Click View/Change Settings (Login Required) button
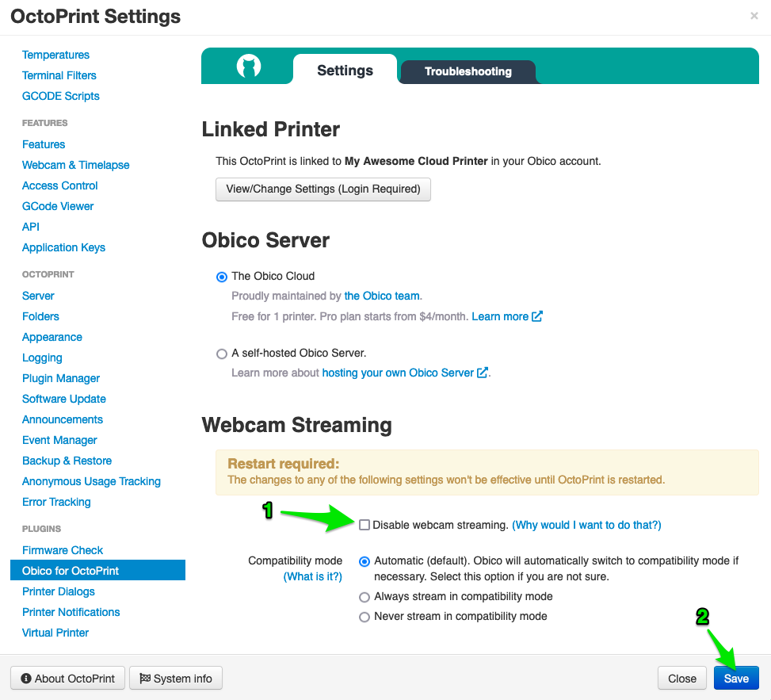Image resolution: width=771 pixels, height=700 pixels. pyautogui.click(x=323, y=189)
